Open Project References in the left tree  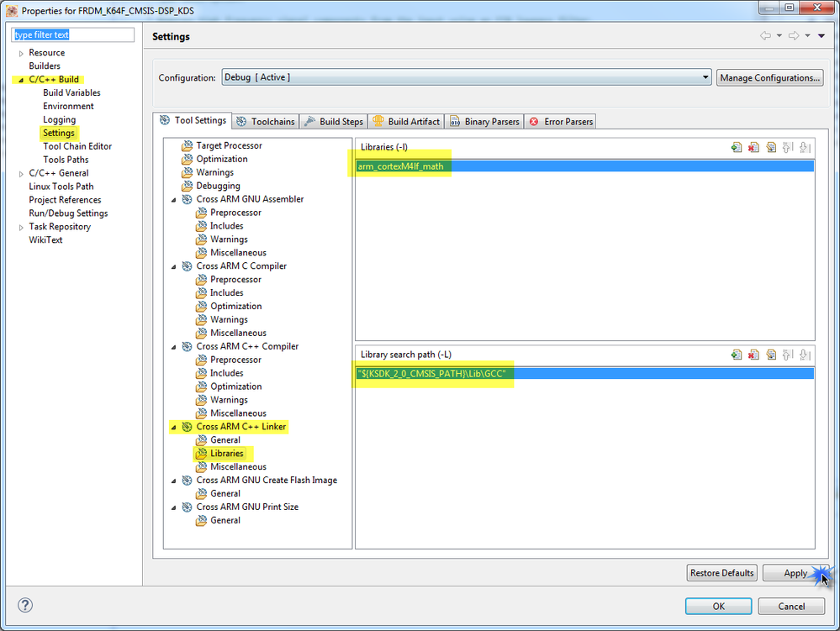click(x=65, y=200)
